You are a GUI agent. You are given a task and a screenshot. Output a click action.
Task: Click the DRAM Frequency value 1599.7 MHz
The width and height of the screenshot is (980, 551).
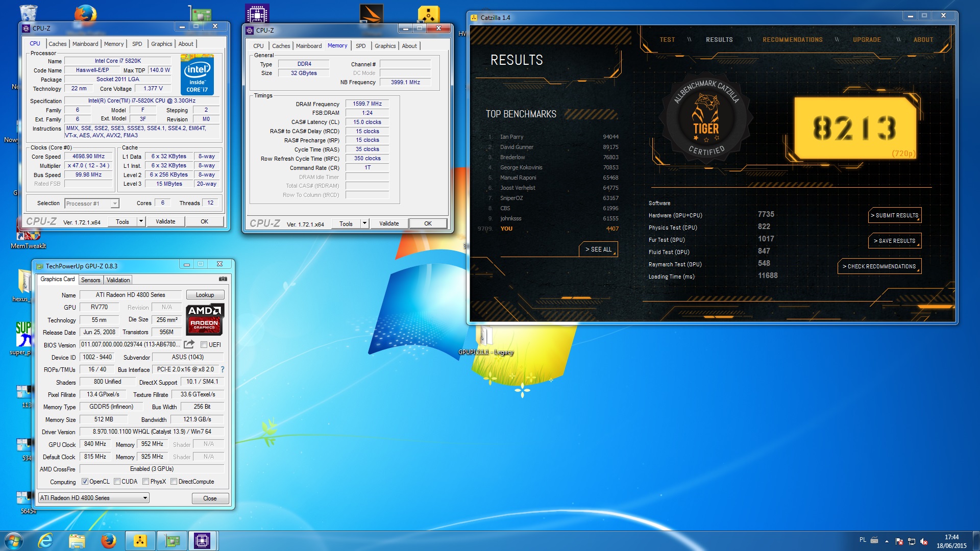tap(367, 104)
